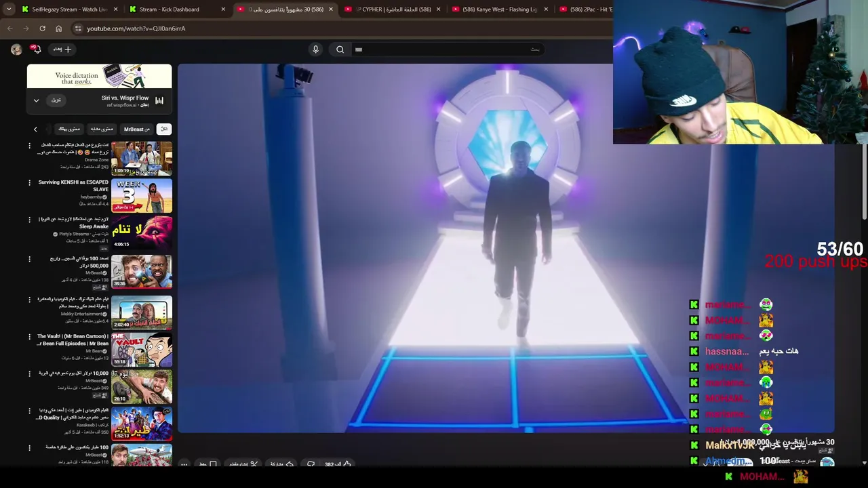Click the 53/60 counter overlay text
The height and width of the screenshot is (488, 868).
click(840, 249)
